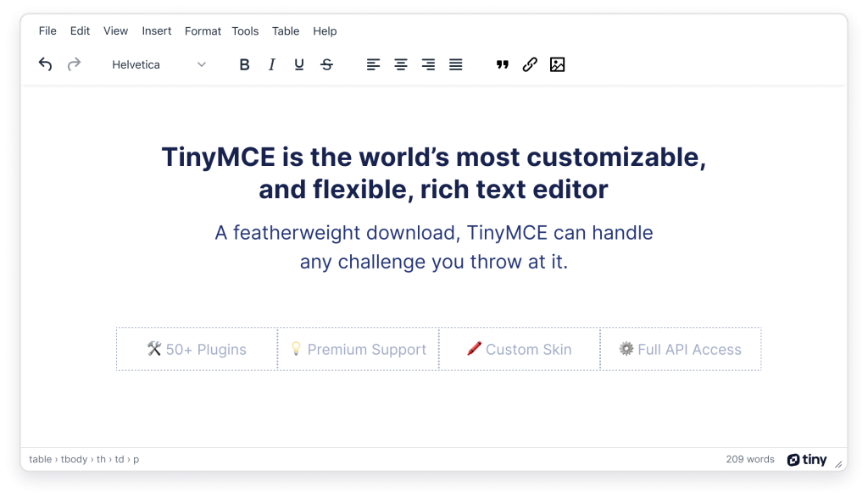Open the Edit menu
The width and height of the screenshot is (868, 498).
click(80, 31)
